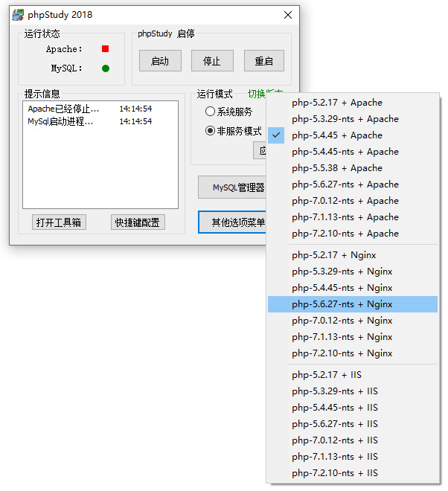
Task: Click the phpStudy app icon in title bar
Action: pyautogui.click(x=18, y=15)
